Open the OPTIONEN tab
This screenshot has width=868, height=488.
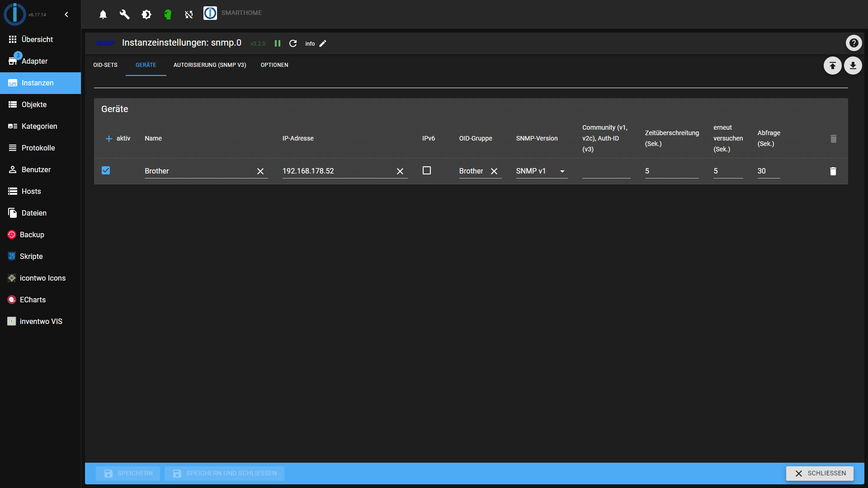point(274,65)
